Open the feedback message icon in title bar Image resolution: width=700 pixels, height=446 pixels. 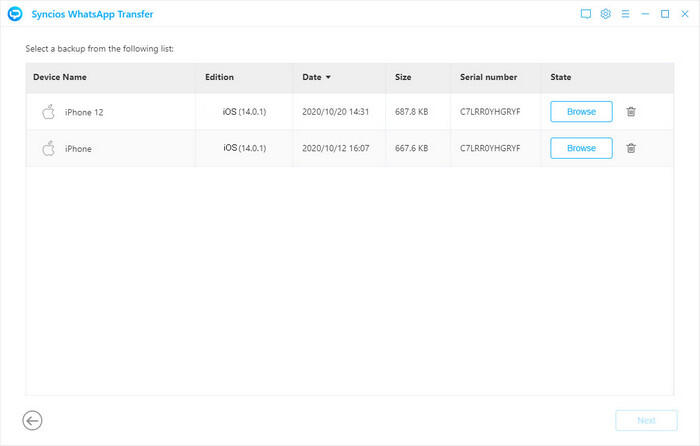tap(586, 14)
